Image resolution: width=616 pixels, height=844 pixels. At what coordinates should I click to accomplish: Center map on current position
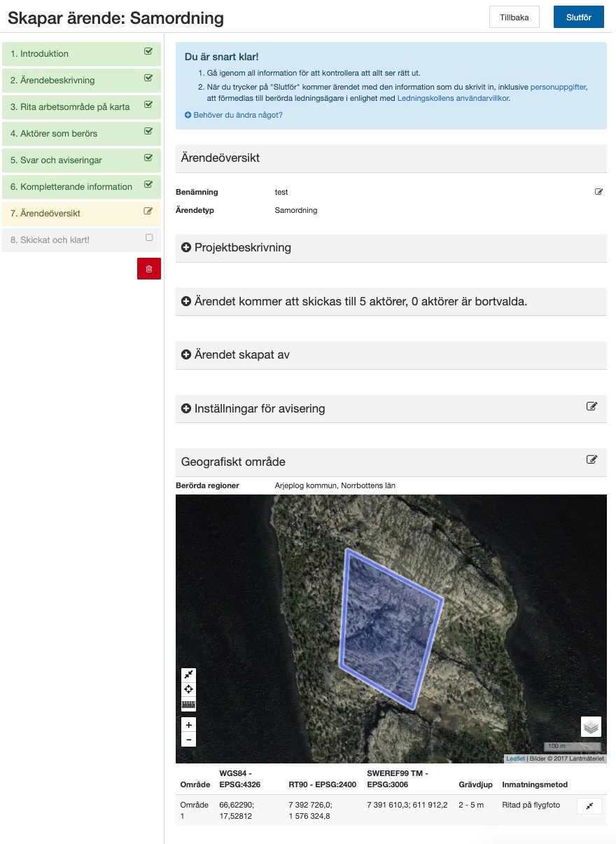click(188, 689)
